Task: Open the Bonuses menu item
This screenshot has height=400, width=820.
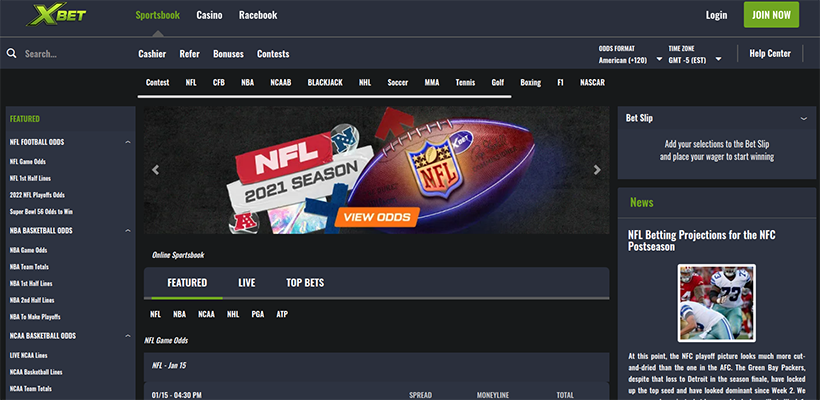Action: click(228, 54)
